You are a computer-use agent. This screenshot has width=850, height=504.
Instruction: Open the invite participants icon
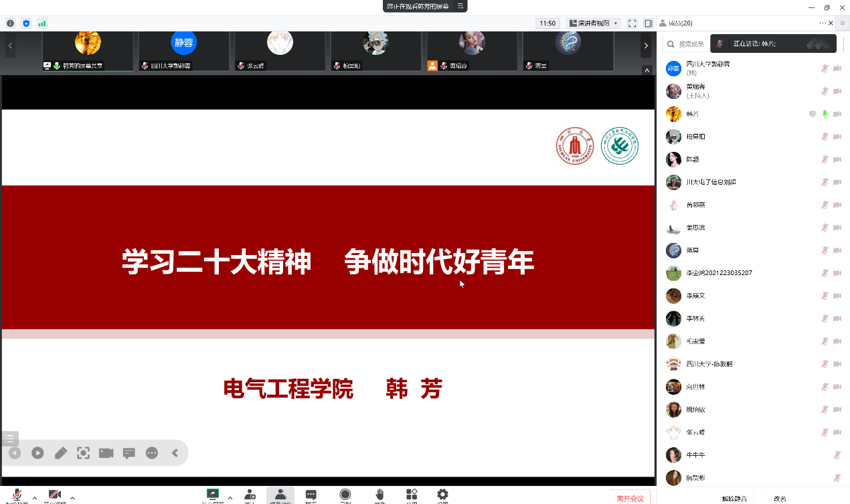250,495
